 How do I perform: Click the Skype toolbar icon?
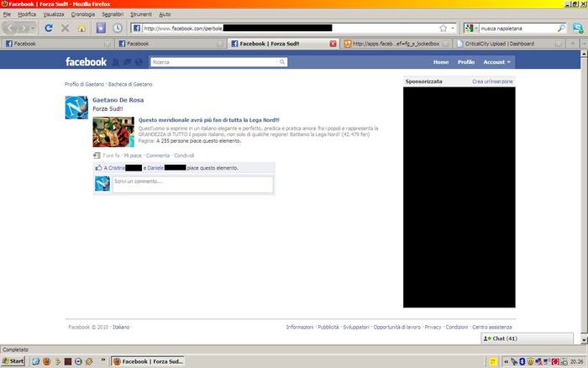click(578, 28)
